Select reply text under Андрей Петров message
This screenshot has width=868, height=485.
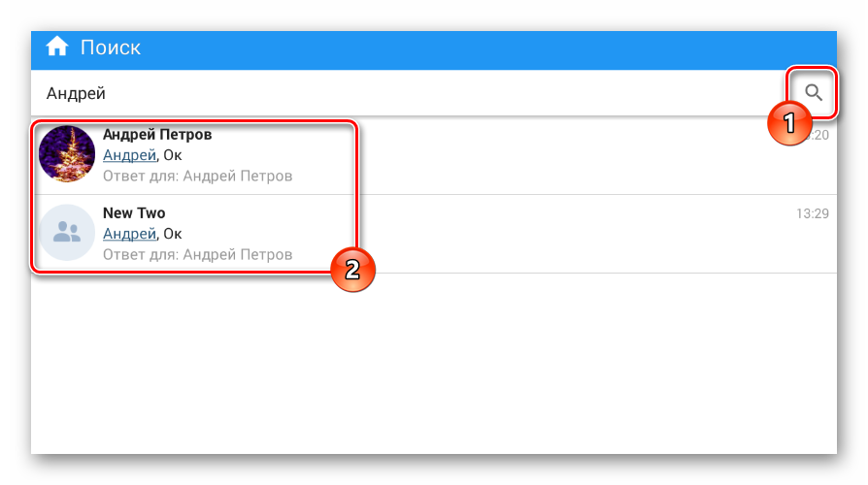198,176
